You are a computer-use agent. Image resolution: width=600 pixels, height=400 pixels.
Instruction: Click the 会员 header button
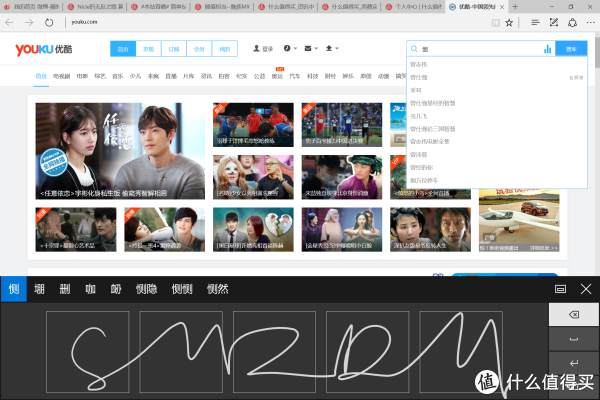pyautogui.click(x=199, y=49)
